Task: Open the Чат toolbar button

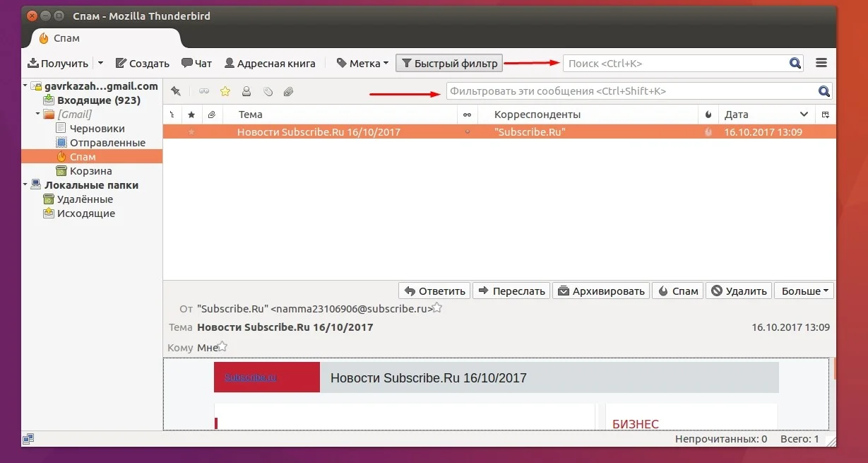Action: (196, 63)
